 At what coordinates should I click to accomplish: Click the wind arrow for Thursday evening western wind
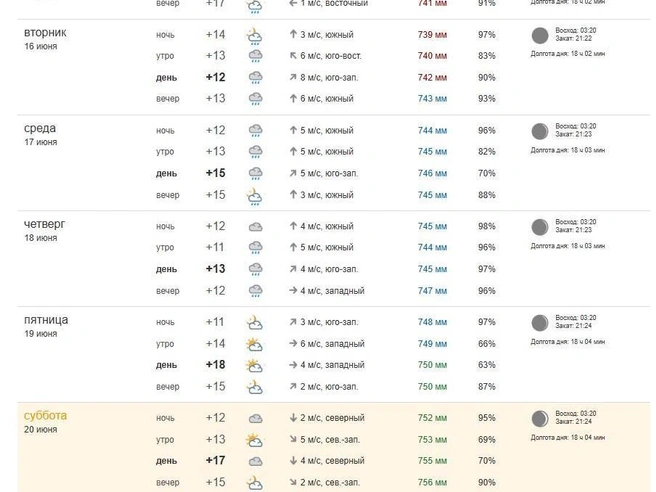coord(293,290)
